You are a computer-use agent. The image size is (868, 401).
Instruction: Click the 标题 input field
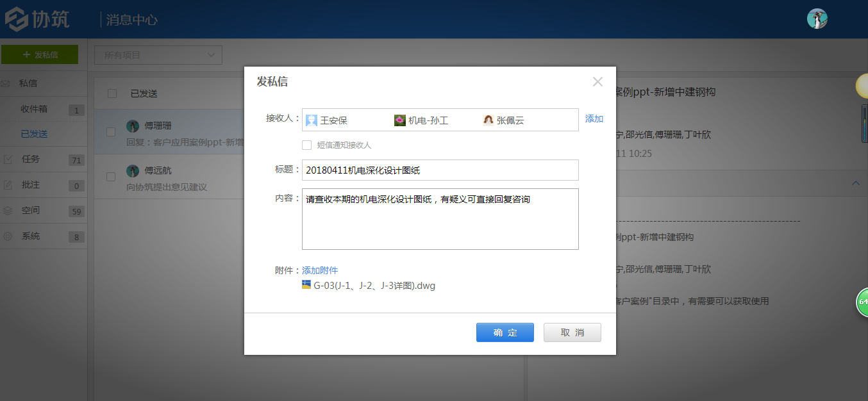pyautogui.click(x=440, y=170)
